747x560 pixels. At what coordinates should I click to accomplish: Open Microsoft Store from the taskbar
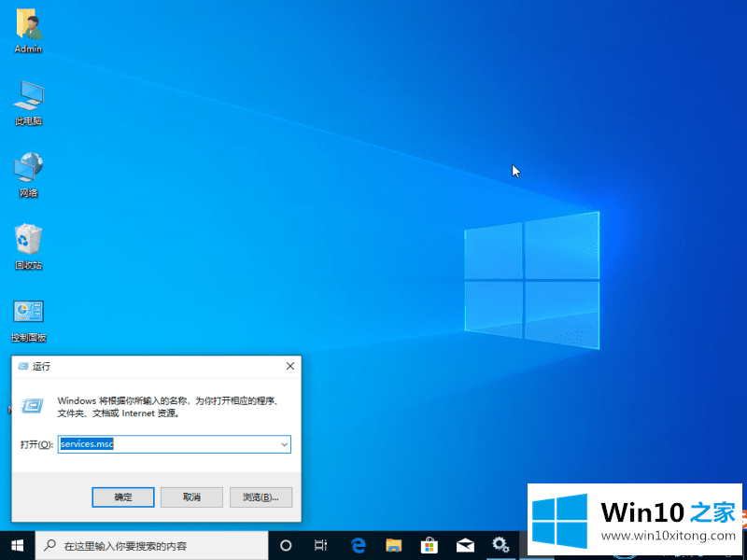click(430, 545)
